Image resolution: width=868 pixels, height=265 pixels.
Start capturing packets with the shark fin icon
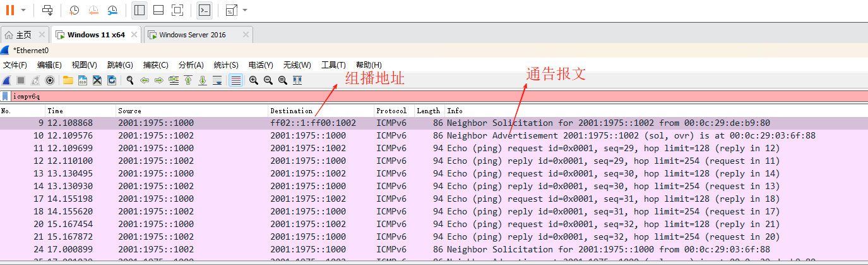tap(6, 80)
